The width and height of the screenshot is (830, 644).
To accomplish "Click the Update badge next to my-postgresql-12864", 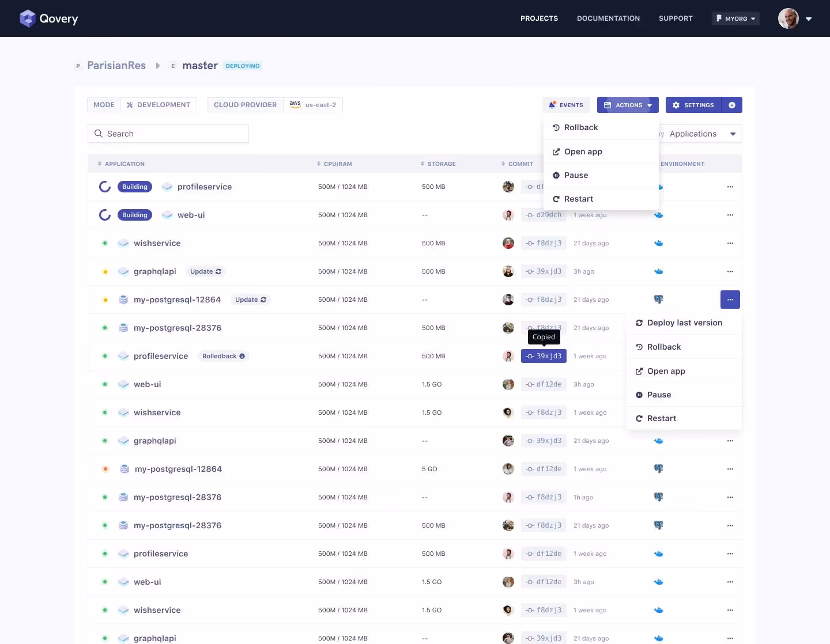I will point(251,300).
